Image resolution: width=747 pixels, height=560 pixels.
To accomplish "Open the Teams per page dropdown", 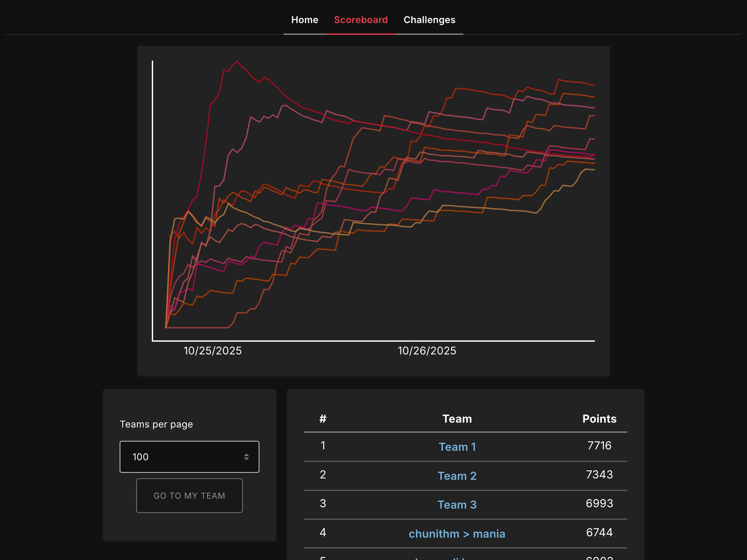I will [x=190, y=457].
